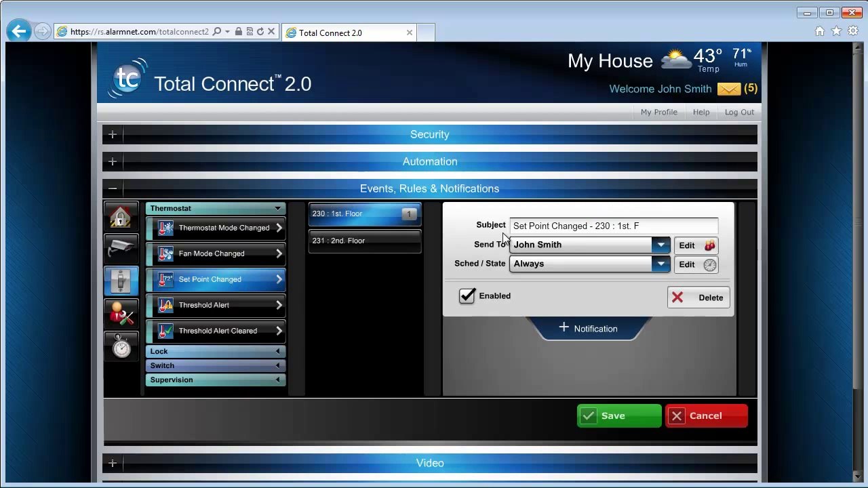This screenshot has height=488, width=868.
Task: Open the stopwatch scheduled events icon
Action: (x=121, y=346)
